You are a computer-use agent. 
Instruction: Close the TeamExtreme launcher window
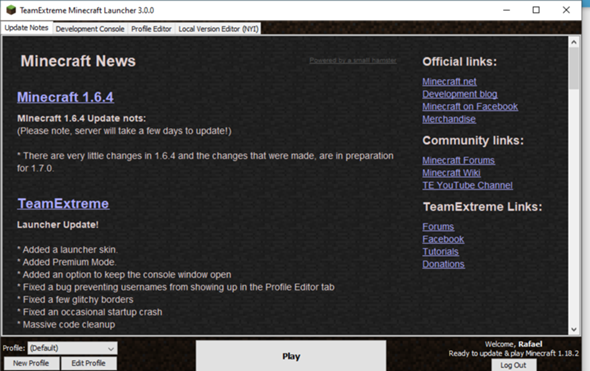click(x=566, y=10)
